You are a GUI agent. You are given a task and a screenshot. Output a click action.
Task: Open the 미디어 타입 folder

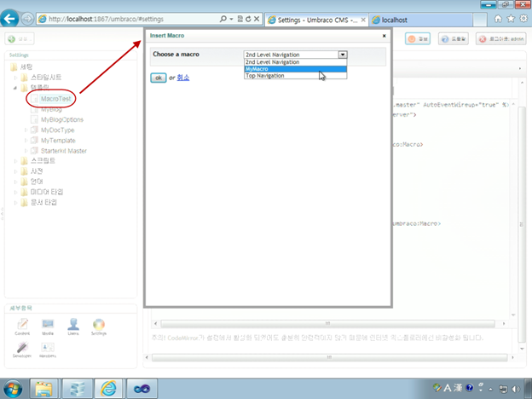pyautogui.click(x=47, y=192)
